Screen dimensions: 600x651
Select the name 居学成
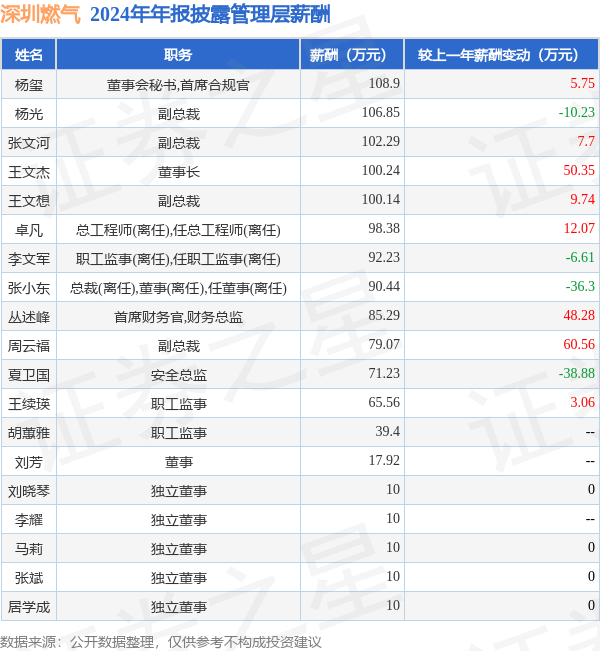tap(29, 607)
